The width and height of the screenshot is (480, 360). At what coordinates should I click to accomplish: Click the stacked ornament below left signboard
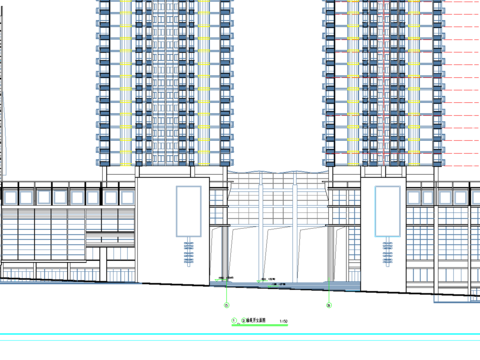click(189, 252)
